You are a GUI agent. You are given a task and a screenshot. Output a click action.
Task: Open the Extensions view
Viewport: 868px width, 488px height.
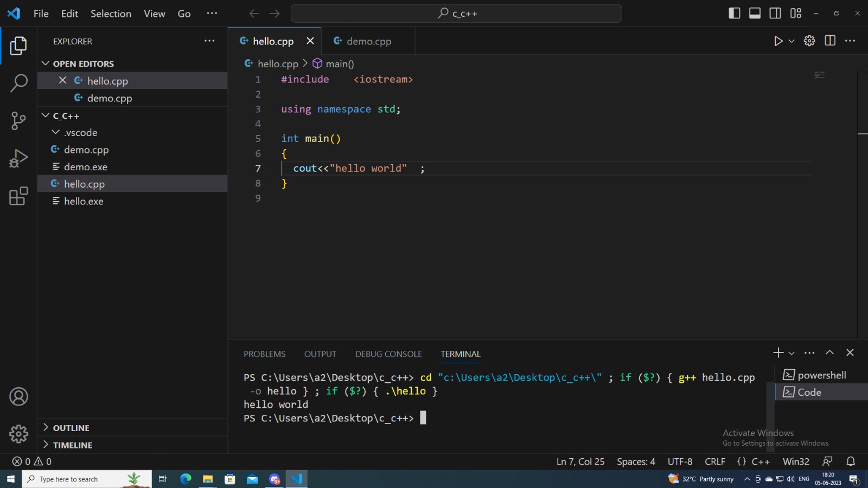coord(18,196)
